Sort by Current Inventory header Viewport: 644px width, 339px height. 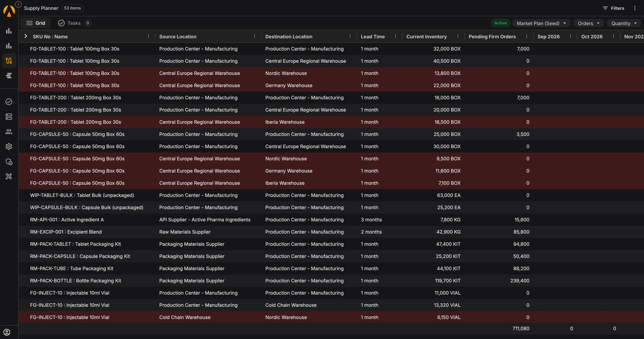click(x=427, y=36)
